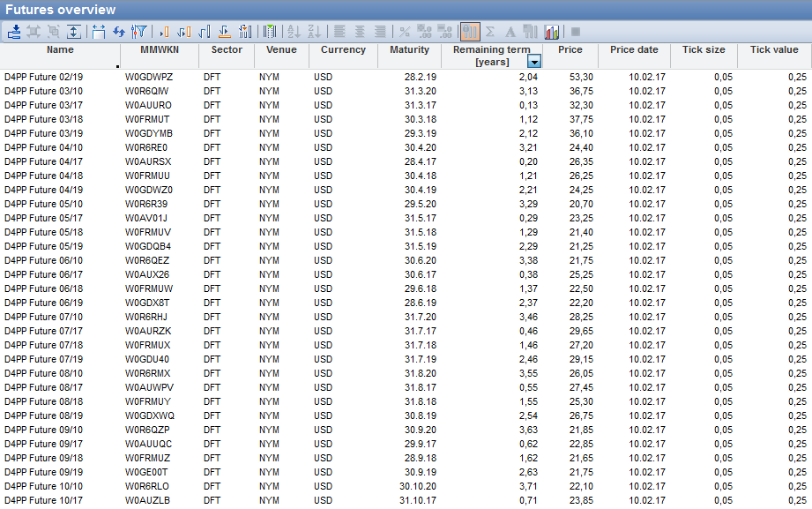Click the green-marked column selection icon

point(270,32)
